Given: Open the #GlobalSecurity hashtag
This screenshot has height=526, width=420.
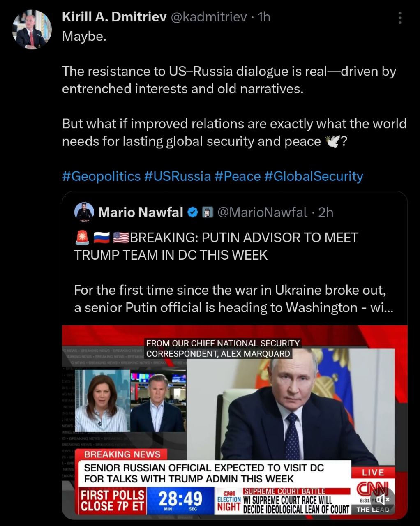Looking at the screenshot, I should (314, 176).
